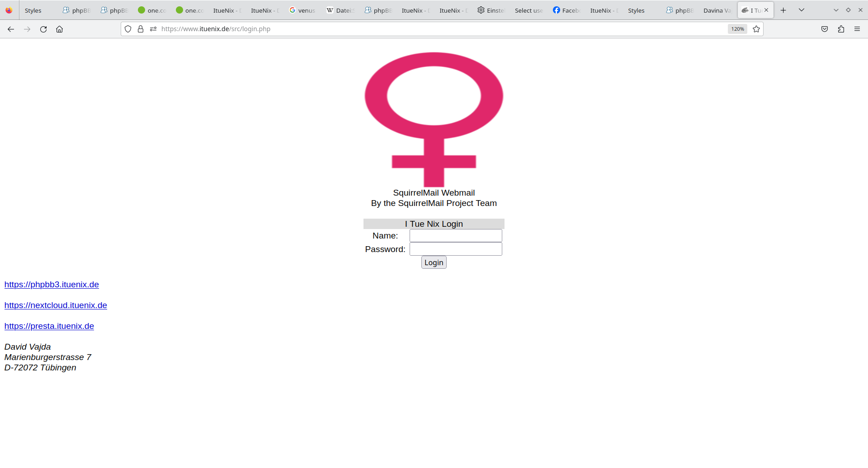Screen dimensions: 868x468
Task: Reset the 120% zoom level indicator
Action: pos(737,29)
